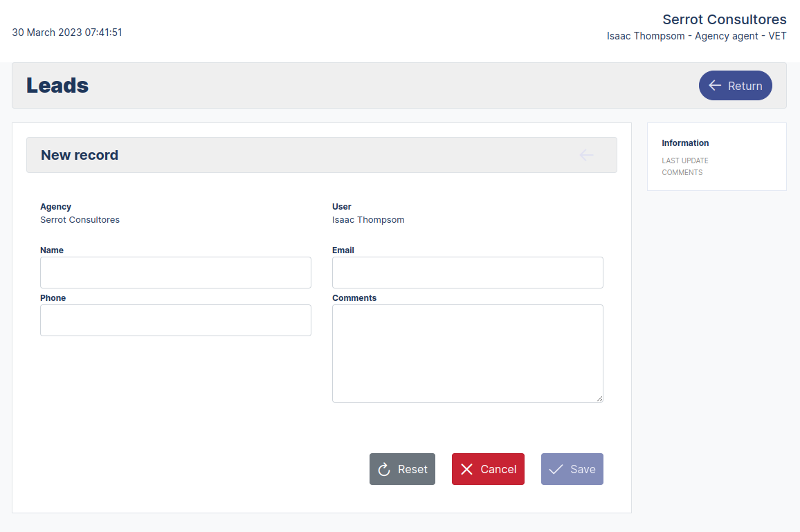Click the New record header bar
This screenshot has height=532, width=800.
[x=321, y=155]
